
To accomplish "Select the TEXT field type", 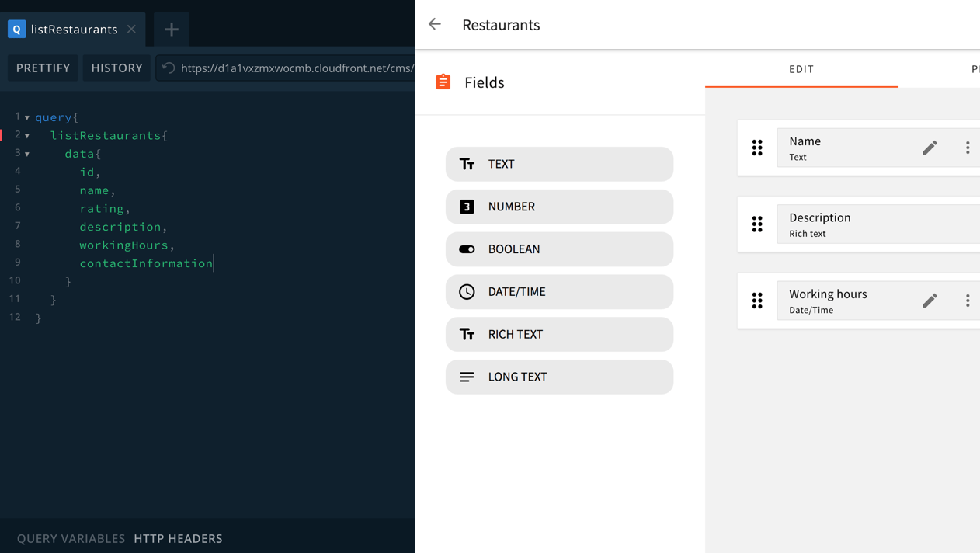I will [559, 164].
